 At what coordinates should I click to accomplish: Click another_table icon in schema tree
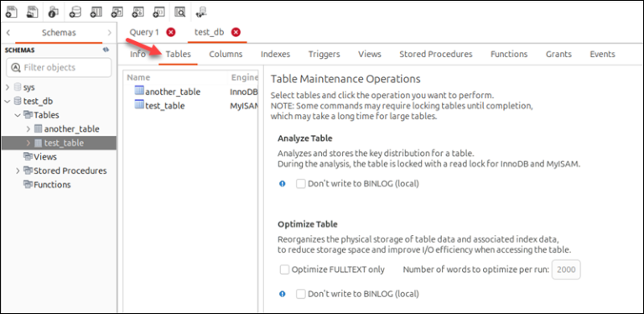[39, 128]
